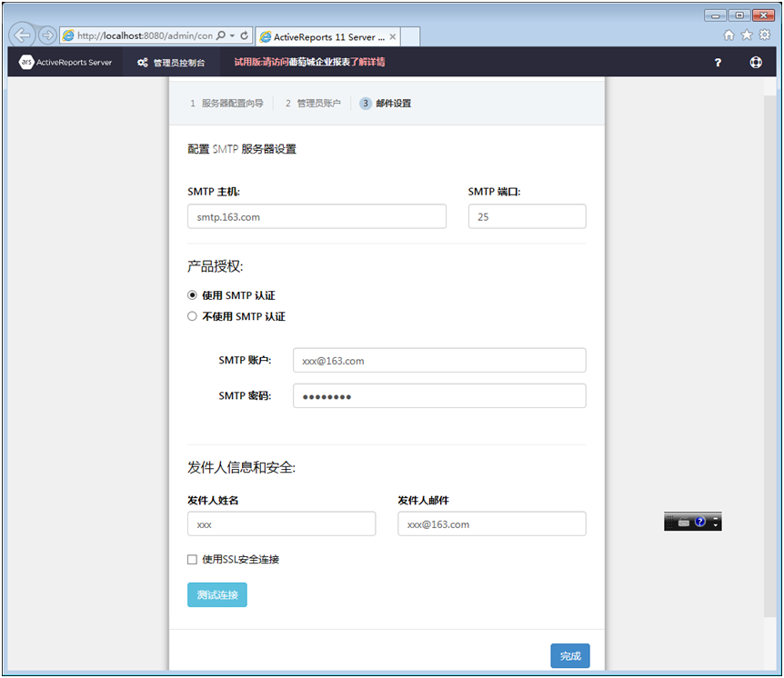Screen dimensions: 784x678
Task: Go to the 服务器配置向导 wizard step
Action: click(227, 104)
